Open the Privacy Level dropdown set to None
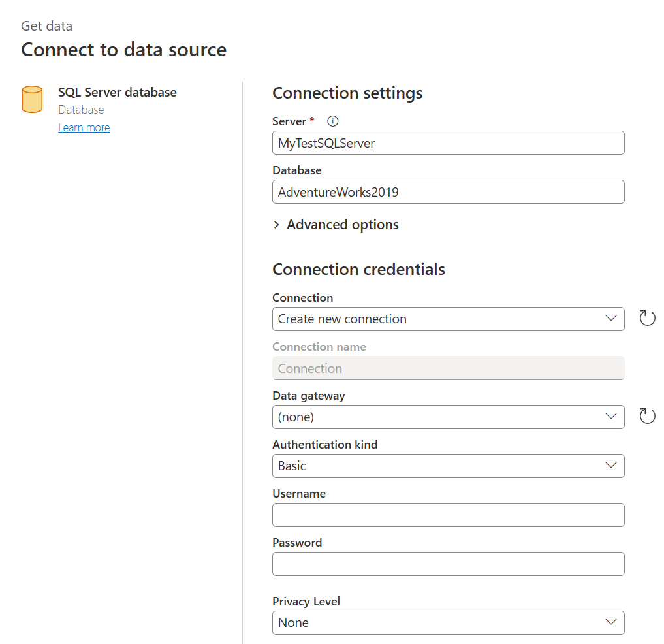Viewport: 664px width, 644px height. (x=449, y=622)
